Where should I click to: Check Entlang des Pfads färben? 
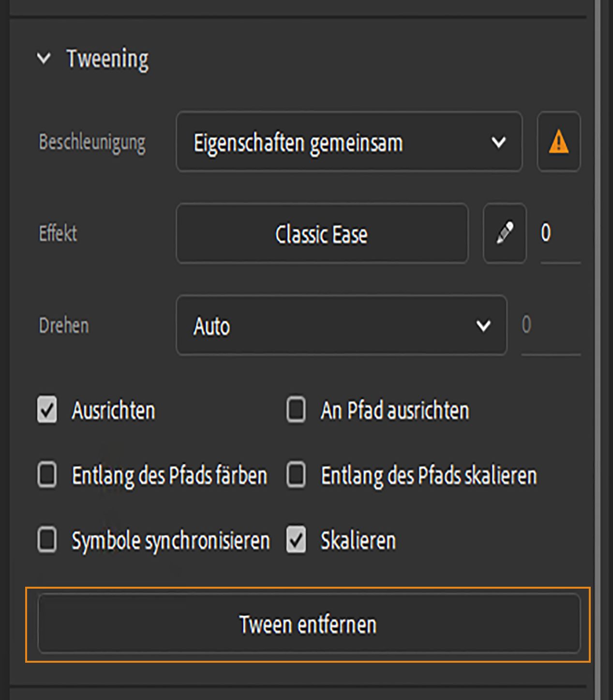[46, 476]
